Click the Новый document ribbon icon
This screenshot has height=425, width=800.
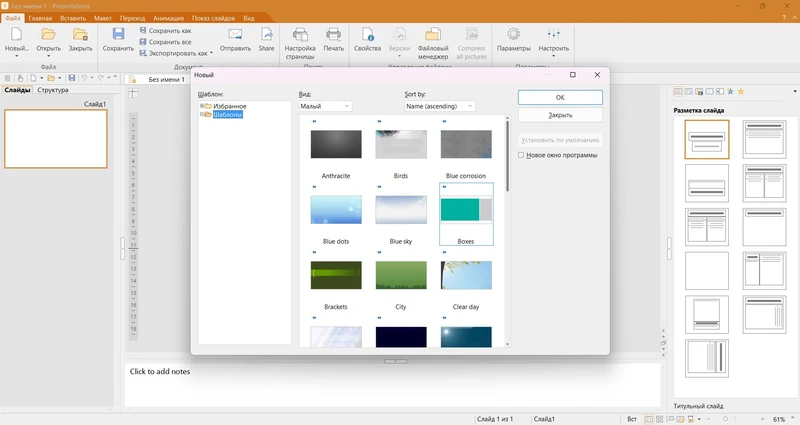pyautogui.click(x=16, y=35)
